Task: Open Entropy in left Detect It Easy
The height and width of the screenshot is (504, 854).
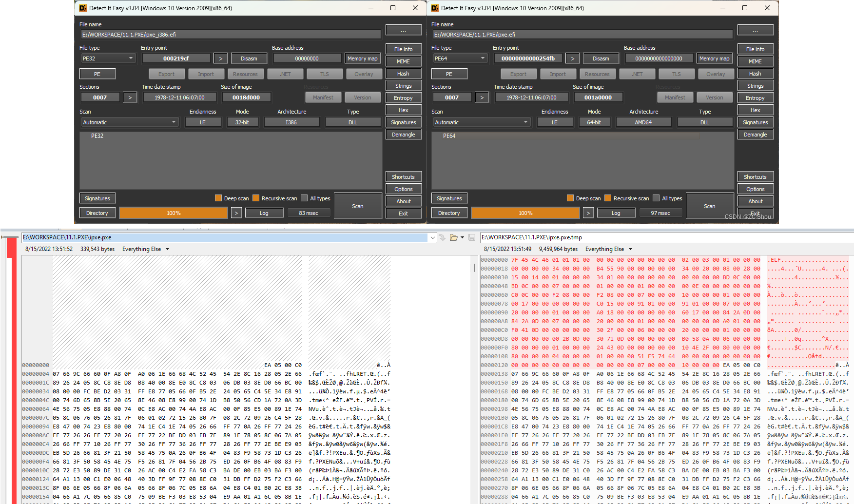Action: (x=403, y=98)
